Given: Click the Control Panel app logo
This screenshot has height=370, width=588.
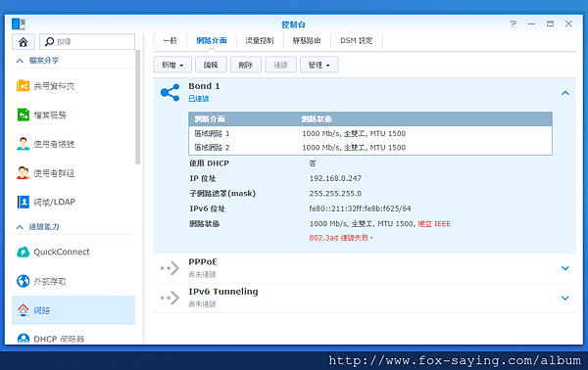Looking at the screenshot, I should click(19, 23).
